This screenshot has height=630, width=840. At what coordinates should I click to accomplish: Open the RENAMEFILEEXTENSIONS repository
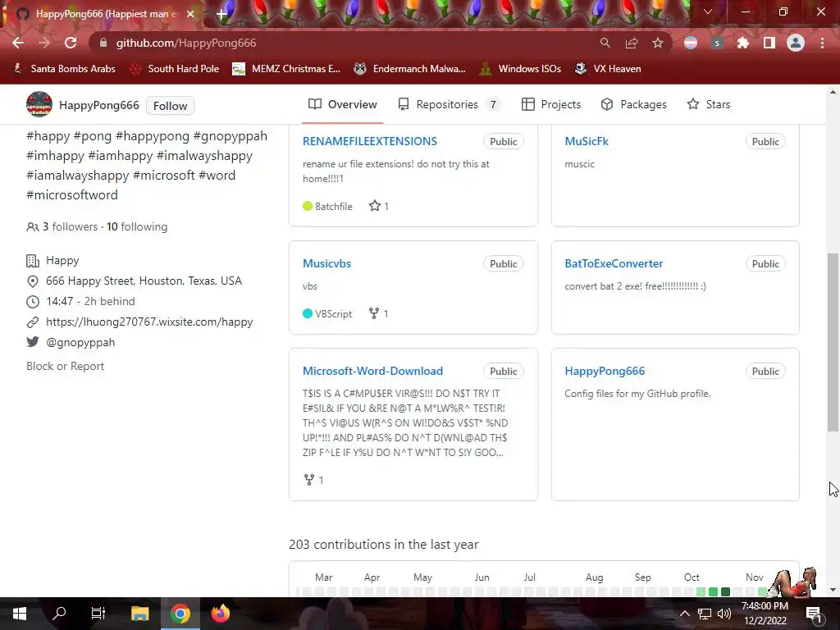click(x=370, y=141)
